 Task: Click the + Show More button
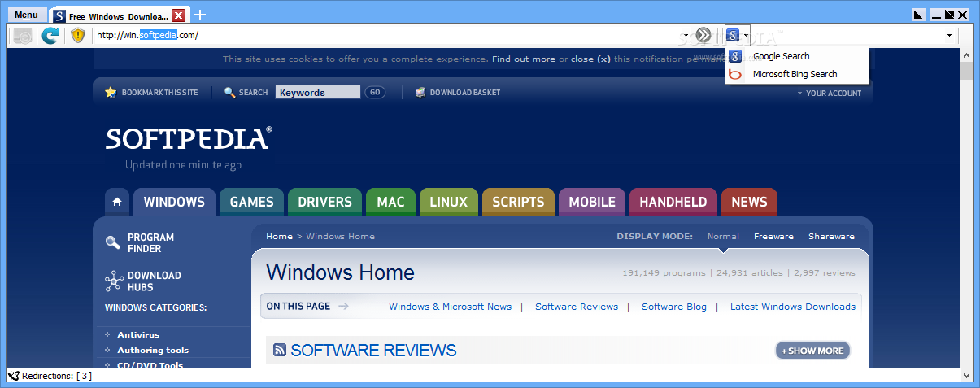click(x=812, y=351)
